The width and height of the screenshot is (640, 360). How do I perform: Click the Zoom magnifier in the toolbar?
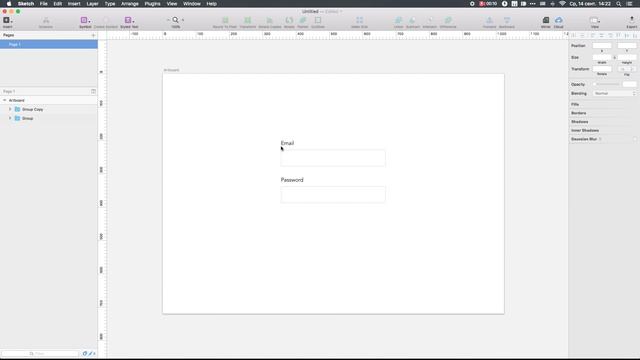pyautogui.click(x=176, y=20)
